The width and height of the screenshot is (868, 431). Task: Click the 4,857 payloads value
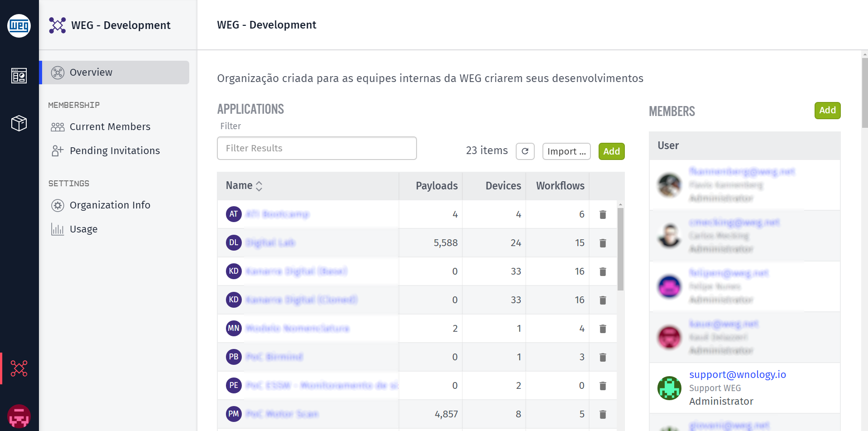tap(446, 414)
